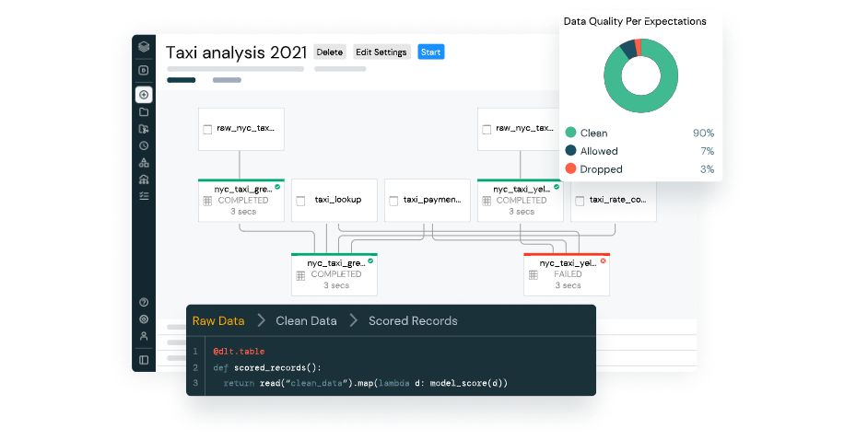This screenshot has width=868, height=440.
Task: Toggle the sidebar collapse icon at bottom
Action: coord(144,359)
